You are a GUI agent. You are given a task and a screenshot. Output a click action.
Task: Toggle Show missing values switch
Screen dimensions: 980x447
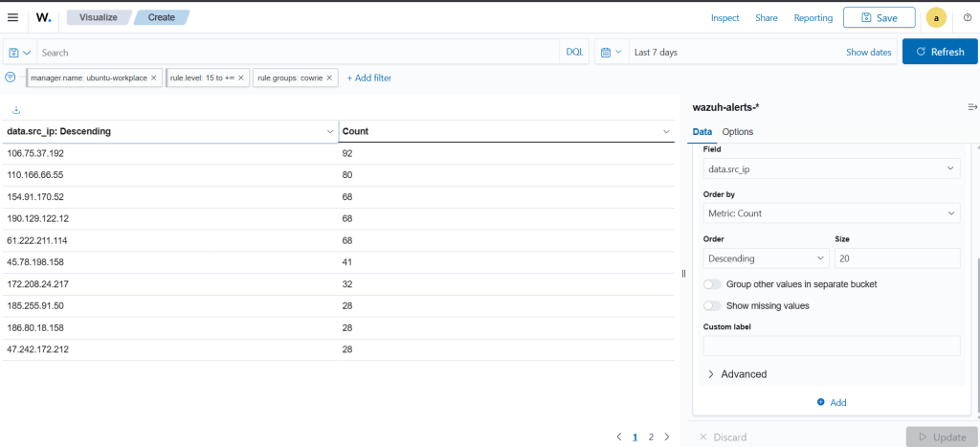tap(712, 306)
